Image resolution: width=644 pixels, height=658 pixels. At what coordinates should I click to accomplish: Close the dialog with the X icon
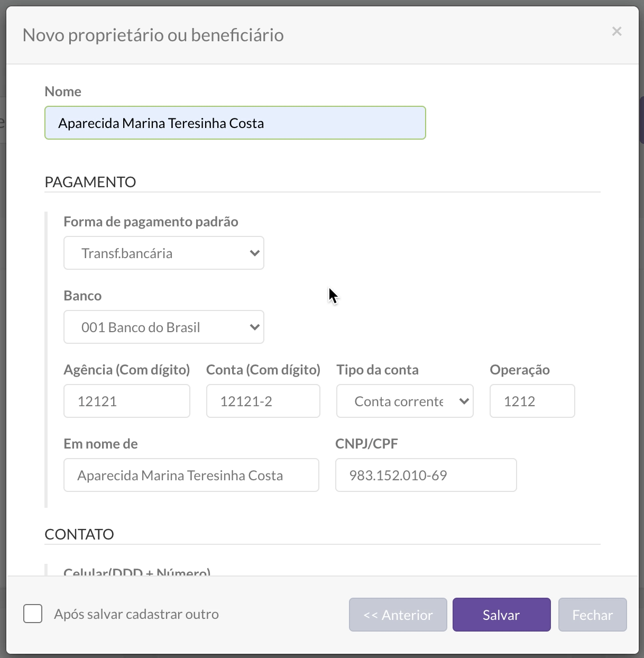tap(617, 32)
